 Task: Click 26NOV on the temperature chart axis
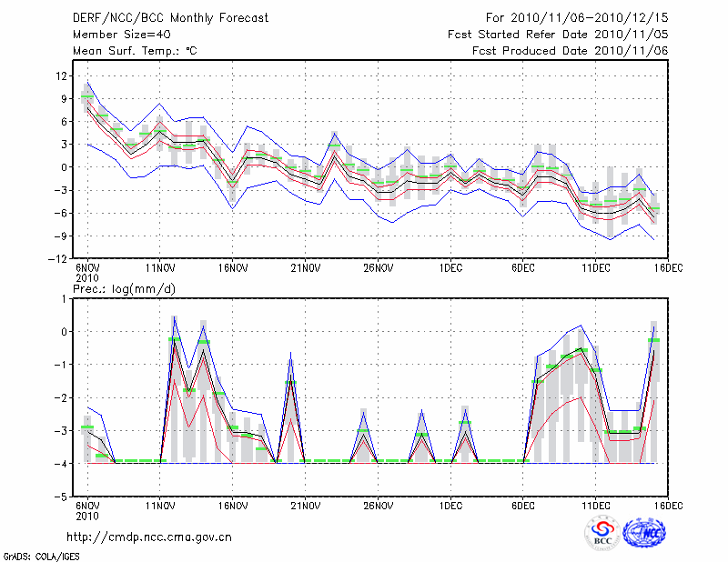click(x=378, y=268)
